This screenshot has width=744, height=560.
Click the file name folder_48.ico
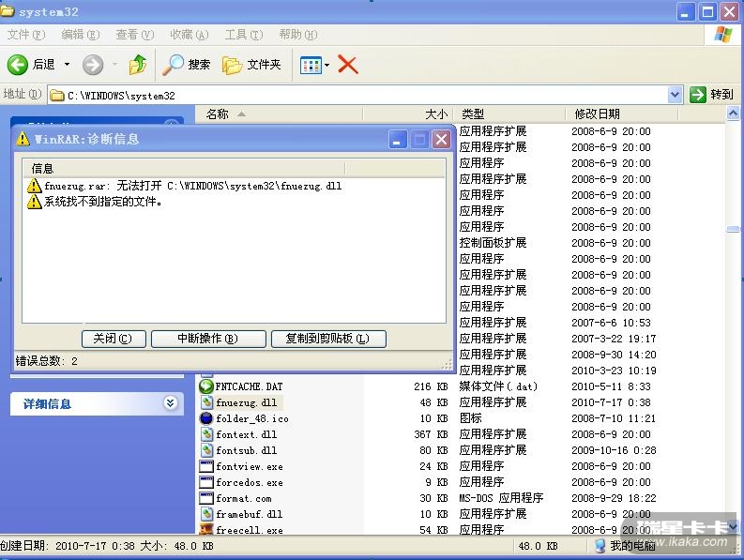tap(252, 418)
